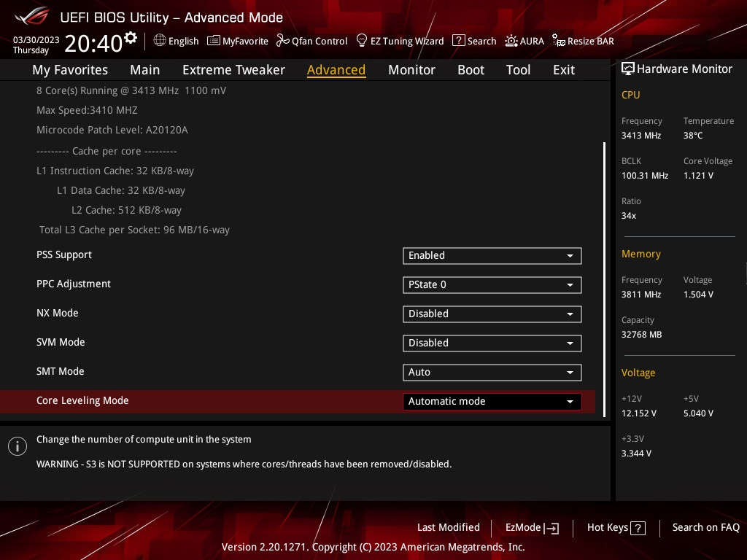Open clock settings gear icon
Screen dimensions: 747x560
coord(131,38)
